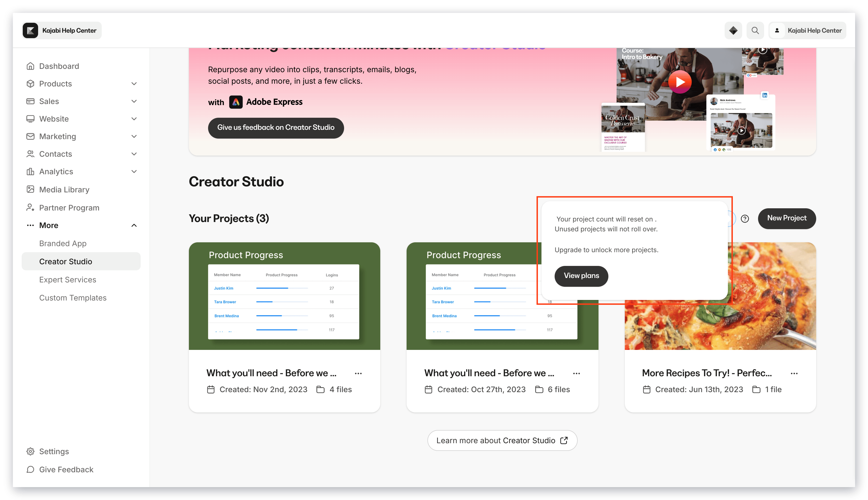Viewport: 868px width, 500px height.
Task: Open the search magnifier icon
Action: coord(755,30)
